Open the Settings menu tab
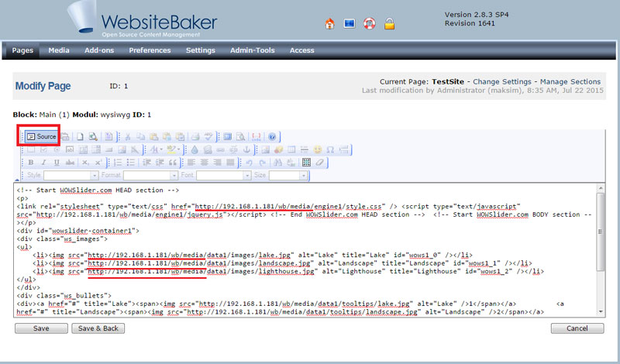The width and height of the screenshot is (620, 364). point(201,50)
